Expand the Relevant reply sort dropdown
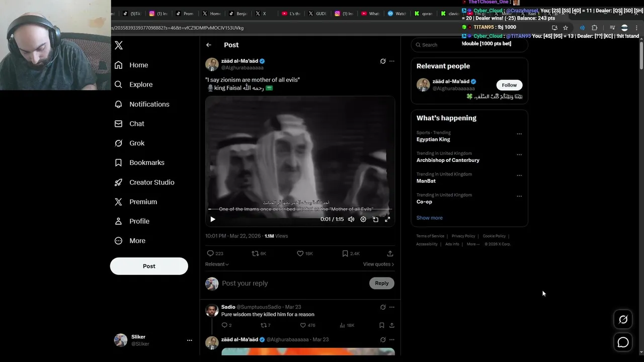Viewport: 644px width, 362px height. pos(217,264)
